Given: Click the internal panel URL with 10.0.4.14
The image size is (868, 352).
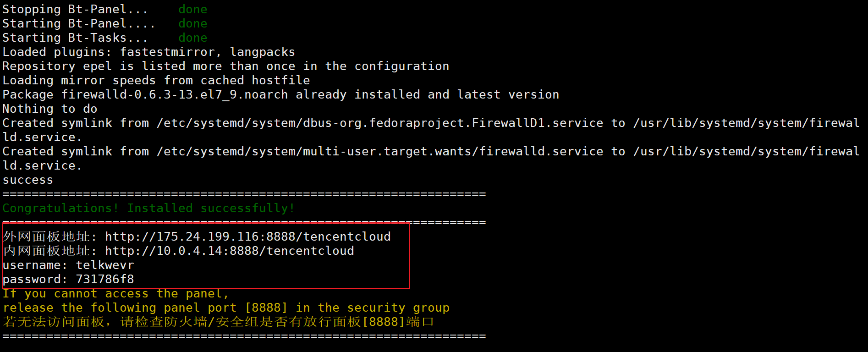Looking at the screenshot, I should [x=230, y=251].
